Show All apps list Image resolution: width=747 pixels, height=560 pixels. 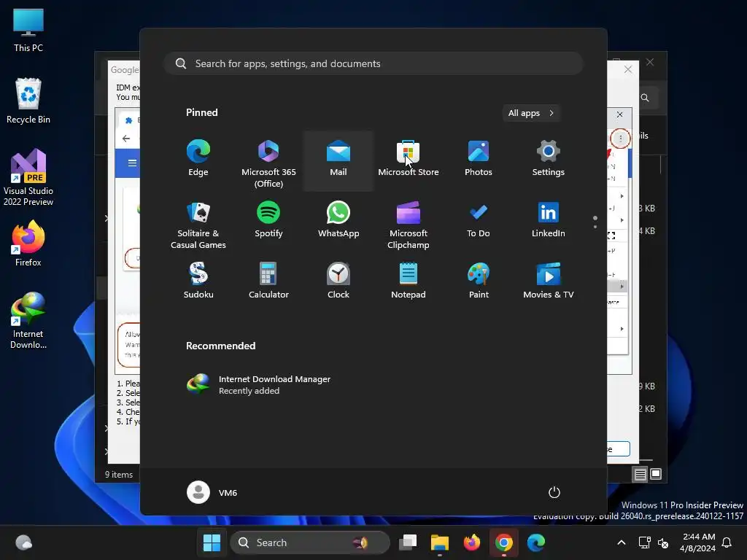pos(531,113)
